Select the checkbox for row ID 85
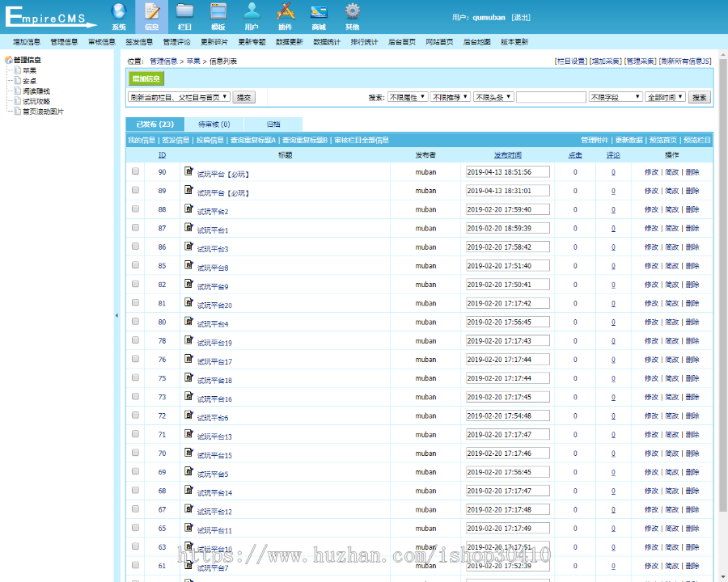 [x=136, y=265]
